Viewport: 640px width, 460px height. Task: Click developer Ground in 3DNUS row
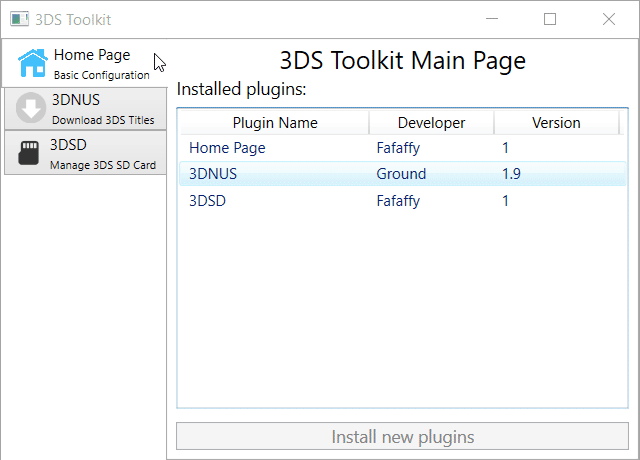(401, 174)
